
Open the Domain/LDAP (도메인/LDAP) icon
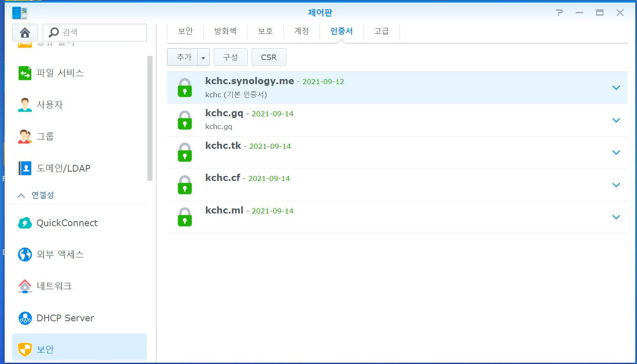point(25,168)
